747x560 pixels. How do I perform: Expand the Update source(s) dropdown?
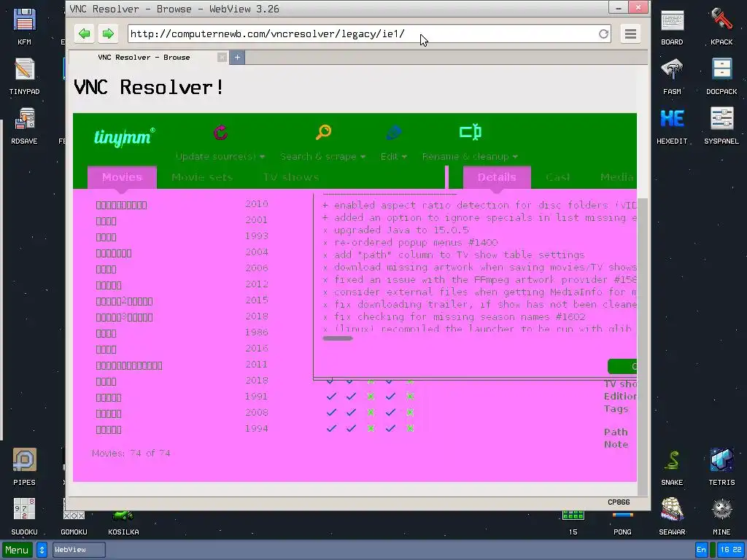click(x=220, y=157)
